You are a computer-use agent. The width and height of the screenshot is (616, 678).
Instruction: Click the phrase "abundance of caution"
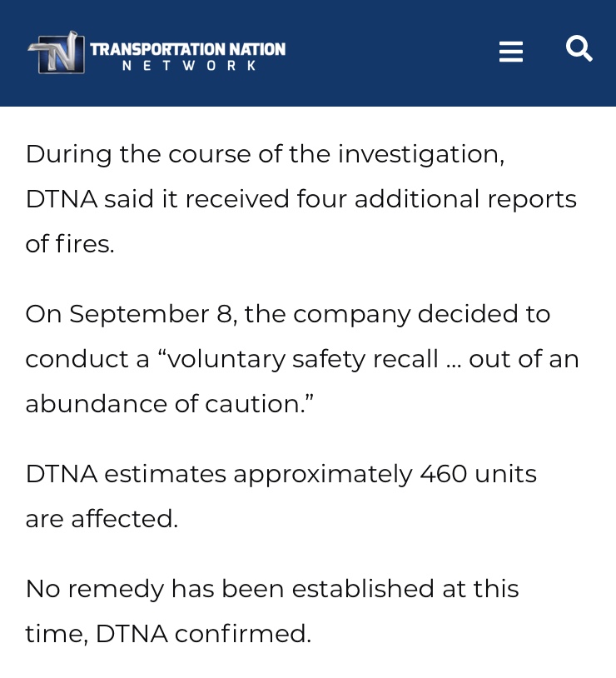click(163, 404)
